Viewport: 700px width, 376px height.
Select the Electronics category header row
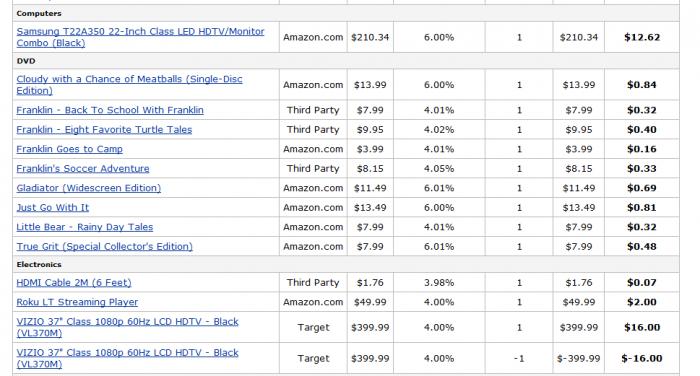pyautogui.click(x=346, y=264)
